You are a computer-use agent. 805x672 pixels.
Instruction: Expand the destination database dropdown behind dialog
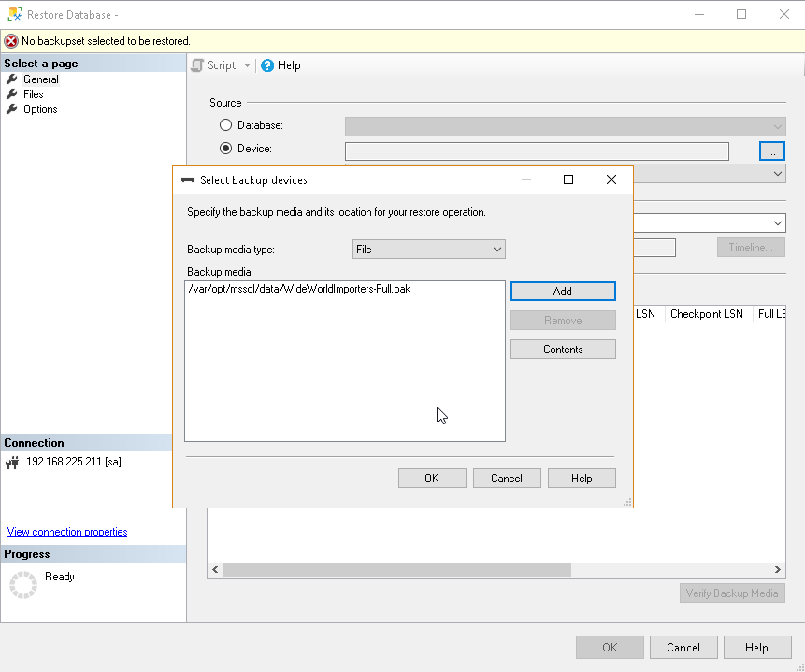pos(778,223)
